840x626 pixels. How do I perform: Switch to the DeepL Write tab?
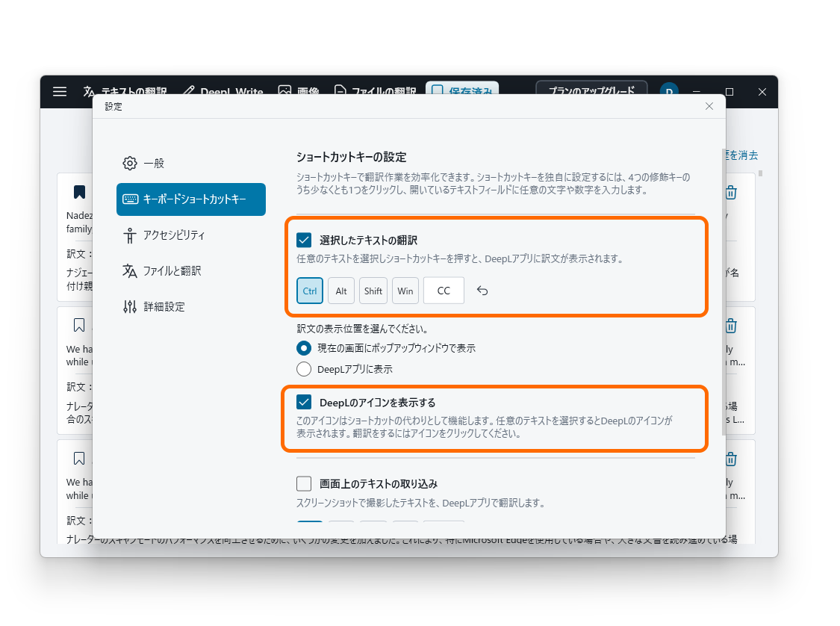click(x=224, y=91)
